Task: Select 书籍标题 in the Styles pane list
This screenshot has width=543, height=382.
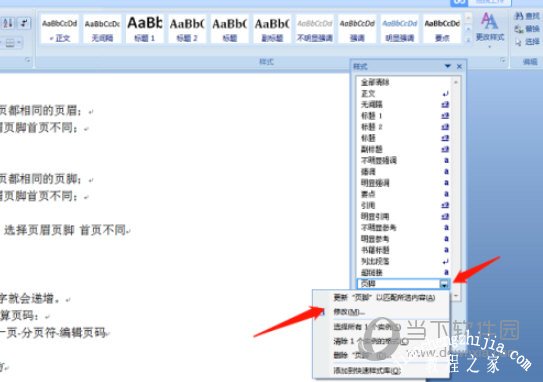Action: (404, 250)
